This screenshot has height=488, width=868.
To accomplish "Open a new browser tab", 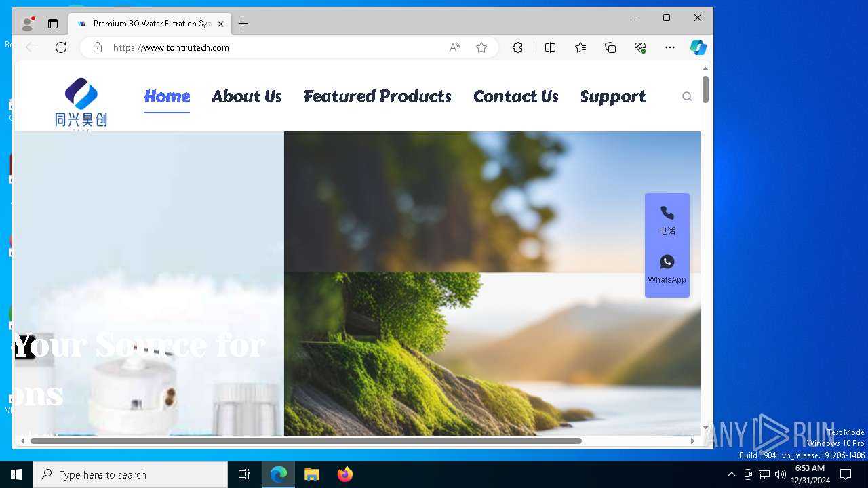I will tap(243, 24).
